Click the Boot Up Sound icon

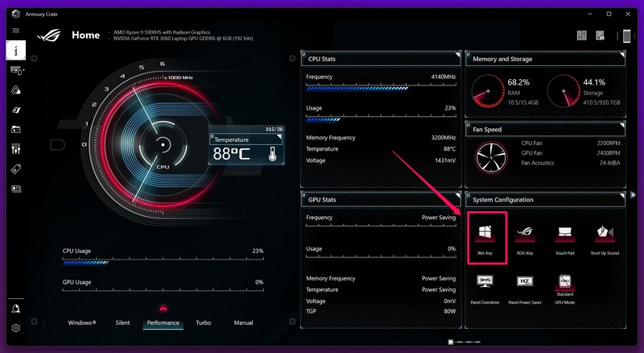[605, 236]
